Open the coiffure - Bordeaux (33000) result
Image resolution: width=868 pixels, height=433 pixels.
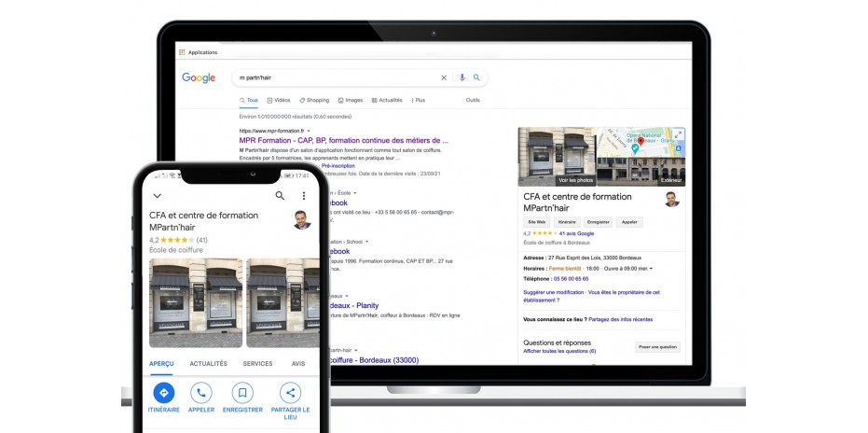374,360
